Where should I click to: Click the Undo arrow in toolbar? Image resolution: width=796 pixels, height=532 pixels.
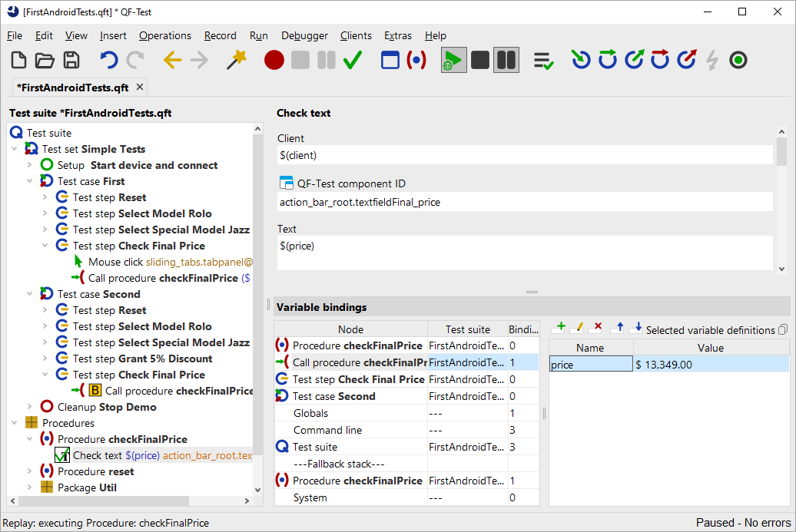[109, 60]
